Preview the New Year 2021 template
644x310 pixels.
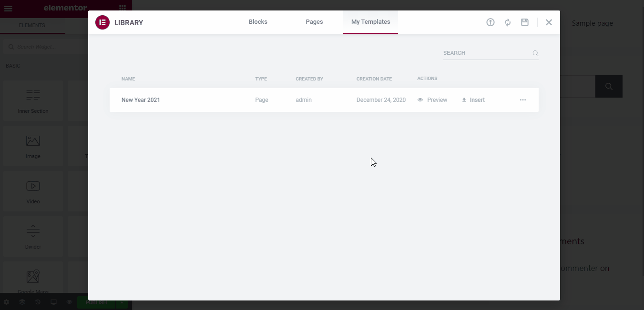[432, 100]
